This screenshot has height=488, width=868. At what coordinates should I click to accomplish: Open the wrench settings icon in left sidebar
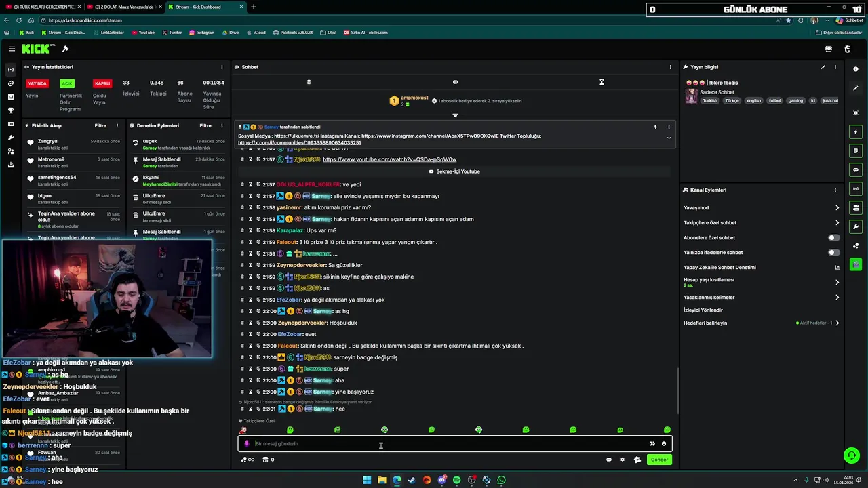pos(11,138)
